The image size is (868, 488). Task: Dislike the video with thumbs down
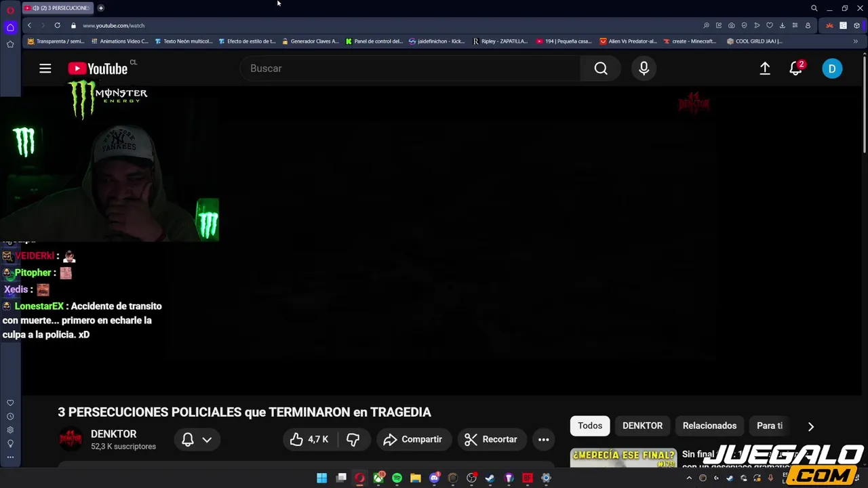click(x=353, y=439)
